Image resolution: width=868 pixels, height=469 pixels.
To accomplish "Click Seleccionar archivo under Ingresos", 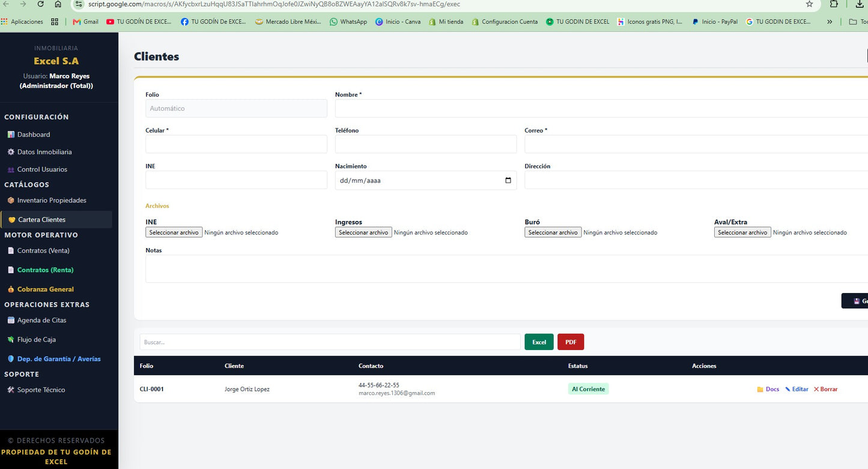I will [363, 232].
